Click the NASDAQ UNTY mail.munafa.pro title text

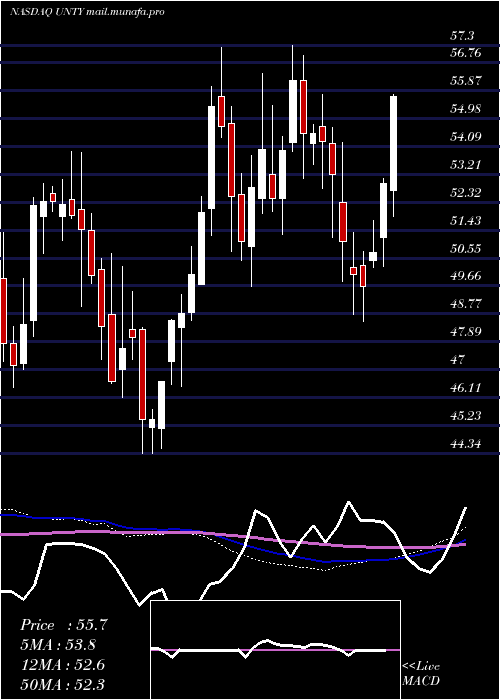pos(87,12)
